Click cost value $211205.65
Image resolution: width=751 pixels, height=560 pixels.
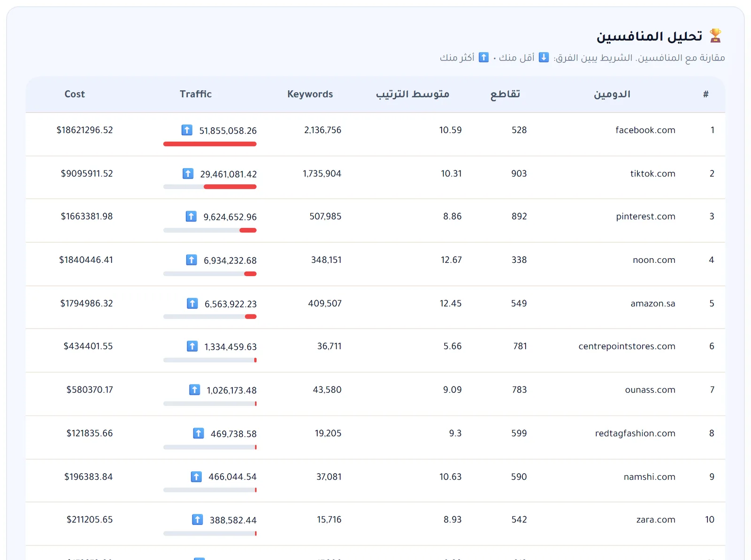90,520
